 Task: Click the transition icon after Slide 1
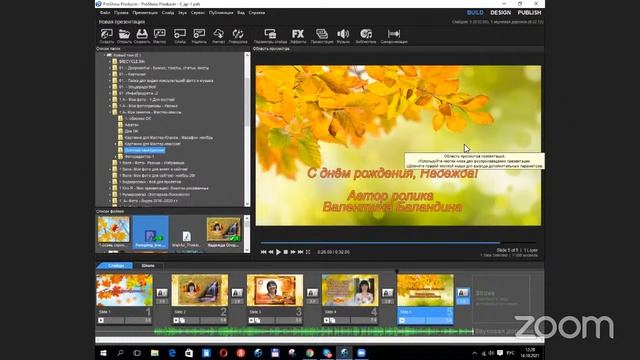tap(162, 293)
